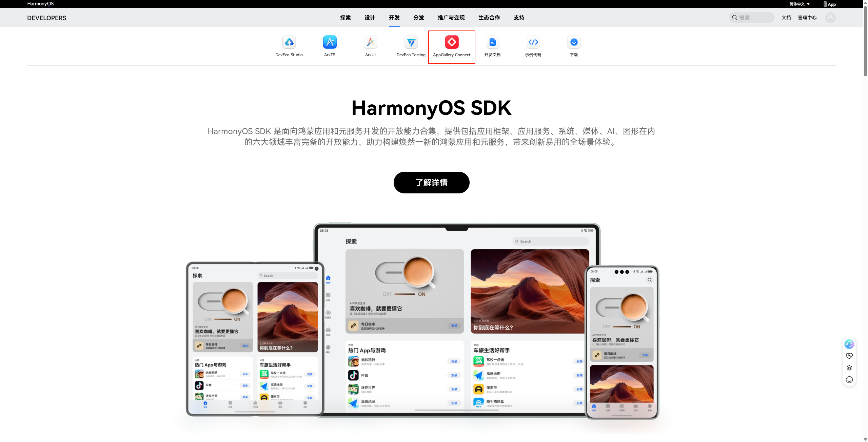The height and width of the screenshot is (442, 868).
Task: Click the search magnifier icon
Action: 734,18
